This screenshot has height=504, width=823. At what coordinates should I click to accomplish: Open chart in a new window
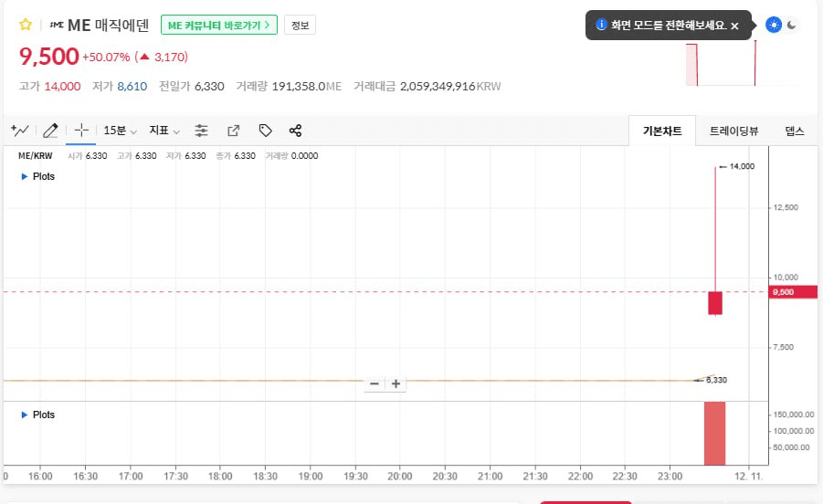(233, 131)
